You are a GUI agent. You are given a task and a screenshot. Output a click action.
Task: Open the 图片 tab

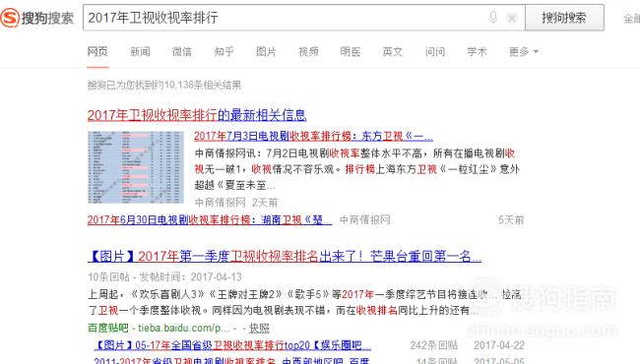(x=266, y=52)
